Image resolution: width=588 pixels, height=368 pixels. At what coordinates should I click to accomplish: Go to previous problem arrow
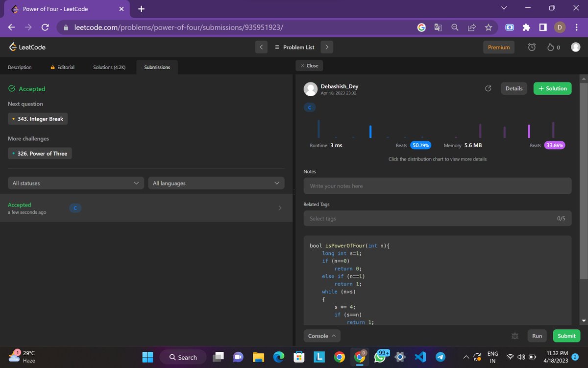[261, 47]
